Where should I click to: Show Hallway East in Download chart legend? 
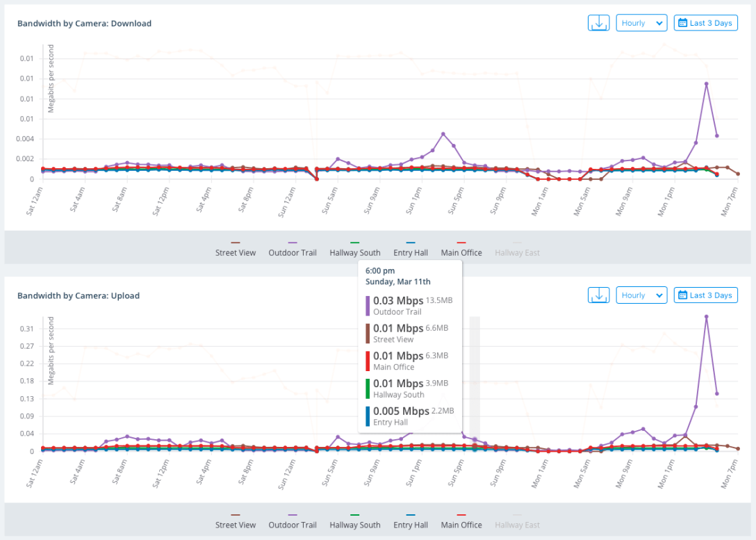click(x=517, y=252)
